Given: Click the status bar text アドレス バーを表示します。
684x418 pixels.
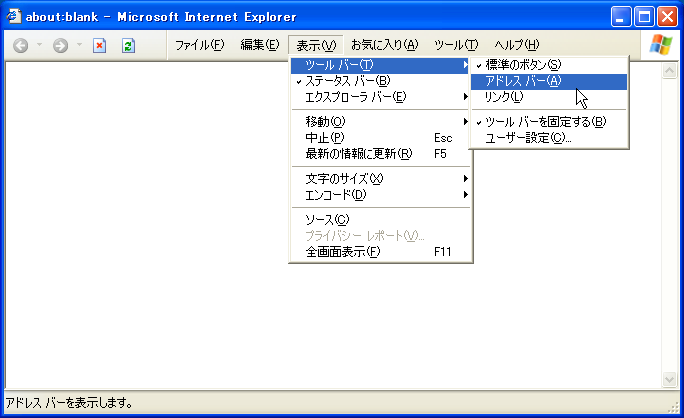Looking at the screenshot, I should click(69, 402).
